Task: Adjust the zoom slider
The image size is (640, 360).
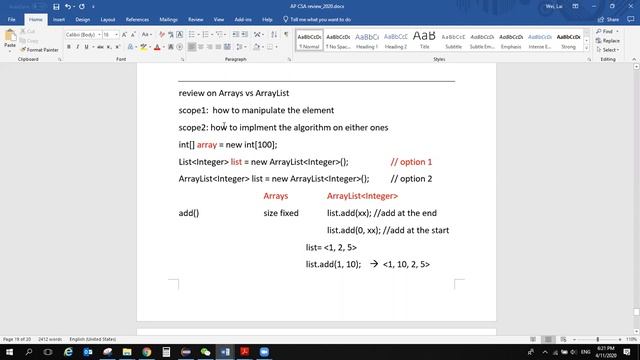Action: click(598, 340)
